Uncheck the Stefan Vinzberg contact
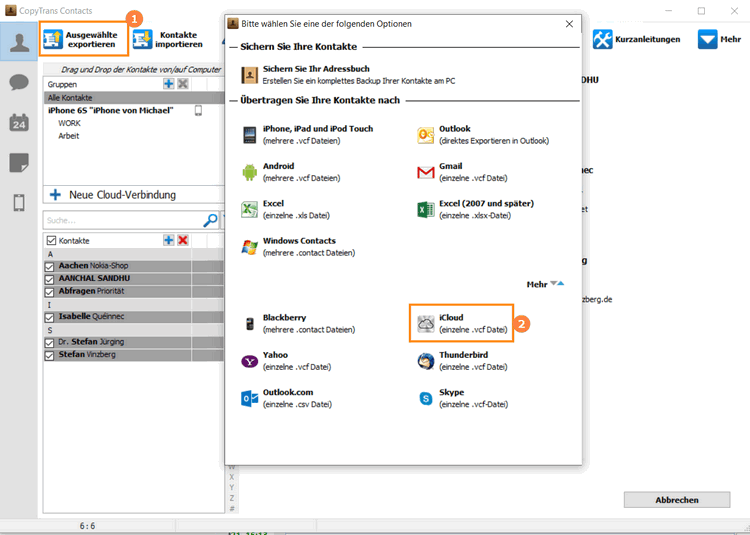The height and width of the screenshot is (535, 750). click(50, 356)
